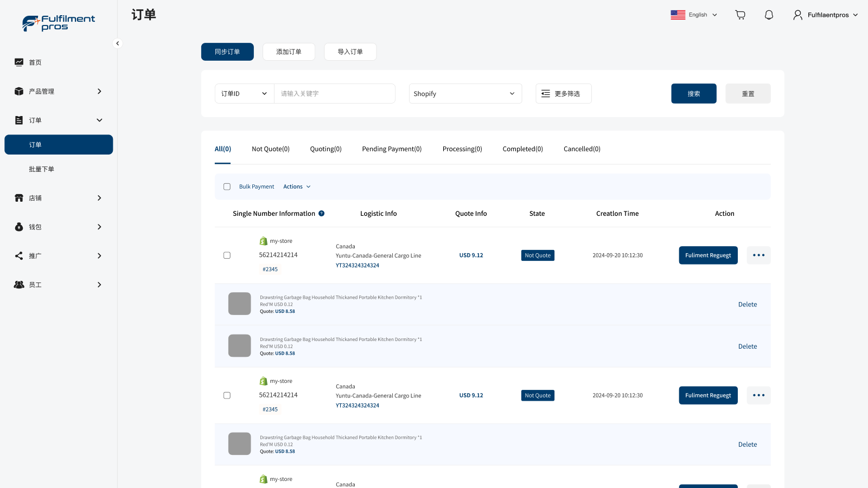This screenshot has height=488, width=868.
Task: Click the notification bell icon
Action: (769, 15)
